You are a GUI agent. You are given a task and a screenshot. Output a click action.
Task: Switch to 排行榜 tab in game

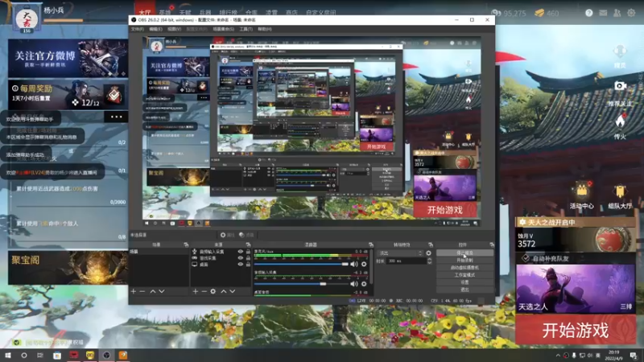click(x=229, y=12)
